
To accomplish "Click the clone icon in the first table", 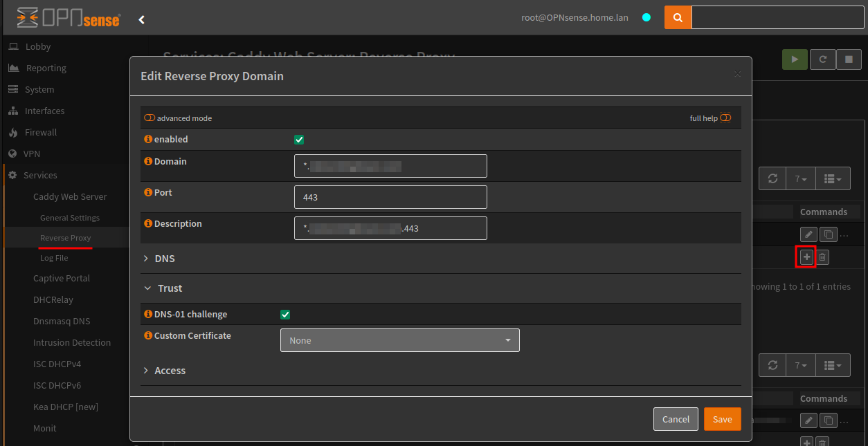I will coord(828,234).
